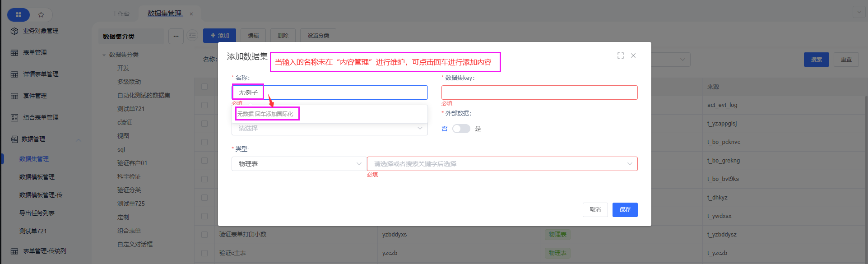This screenshot has width=868, height=264.
Task: Click the 取消 button
Action: pyautogui.click(x=595, y=210)
